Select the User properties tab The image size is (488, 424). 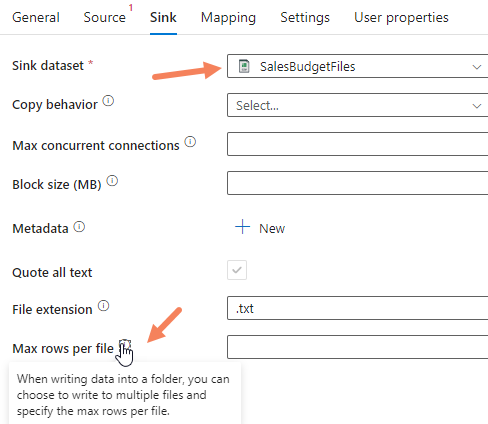point(401,17)
